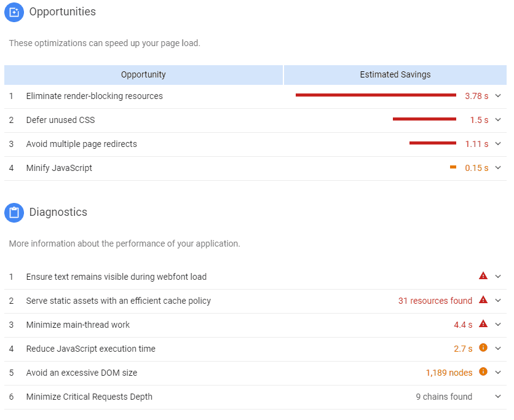
Task: Click the Diagnostics clipboard icon
Action: [x=14, y=213]
